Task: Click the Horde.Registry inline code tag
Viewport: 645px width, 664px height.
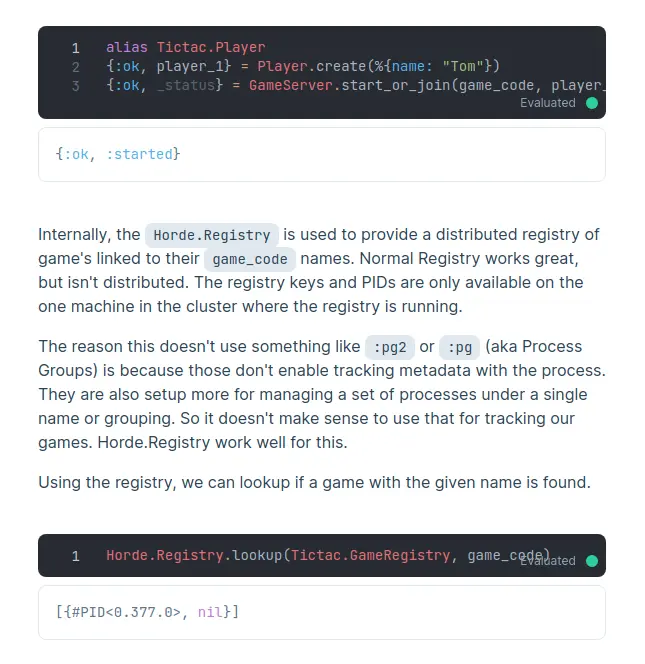Action: coord(211,236)
